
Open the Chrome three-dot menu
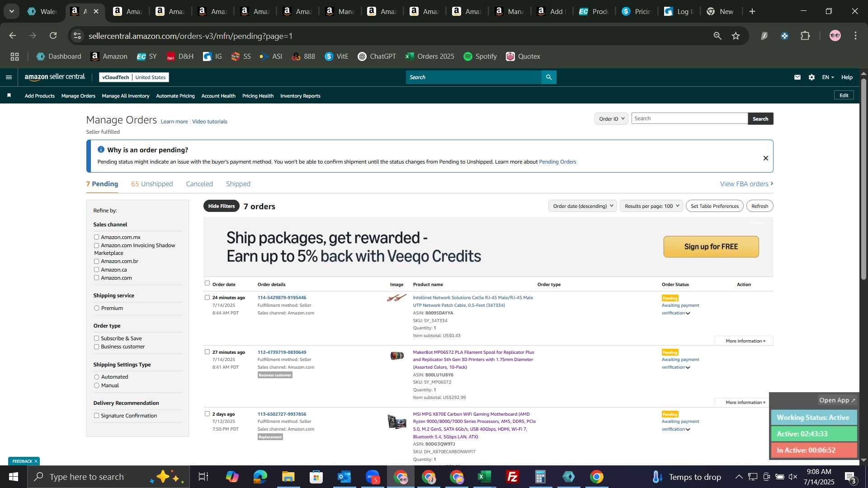856,36
